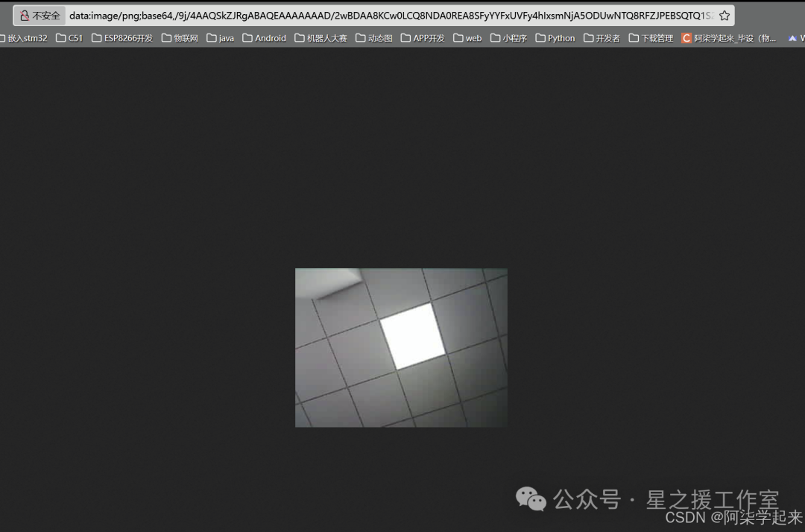Open the C51 bookmark folder

pyautogui.click(x=69, y=38)
